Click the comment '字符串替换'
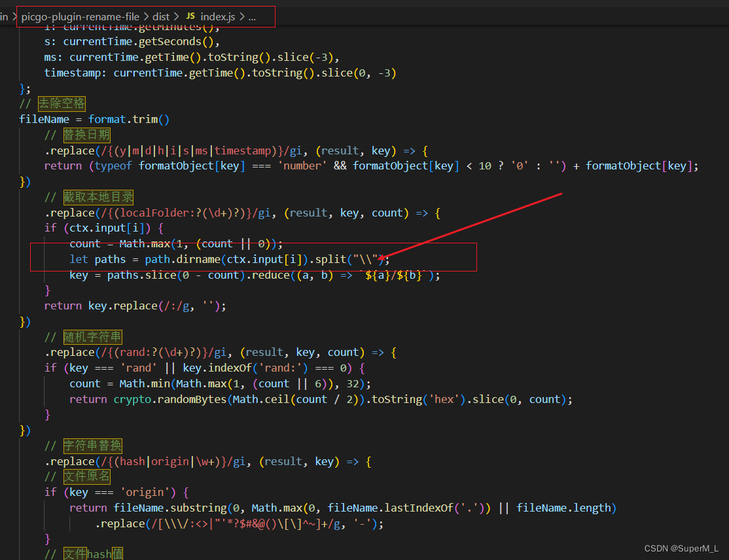The width and height of the screenshot is (729, 560). point(92,446)
